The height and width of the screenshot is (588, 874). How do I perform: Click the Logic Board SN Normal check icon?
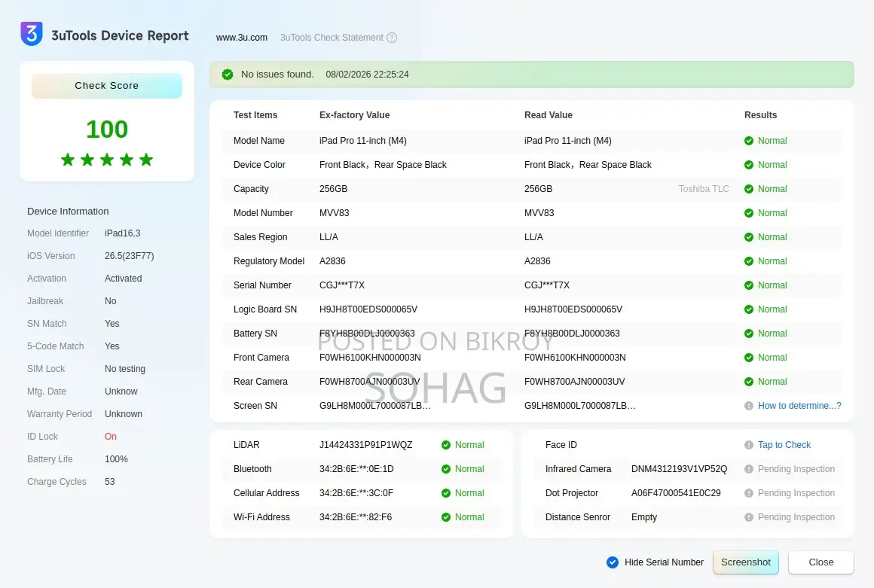(x=749, y=309)
